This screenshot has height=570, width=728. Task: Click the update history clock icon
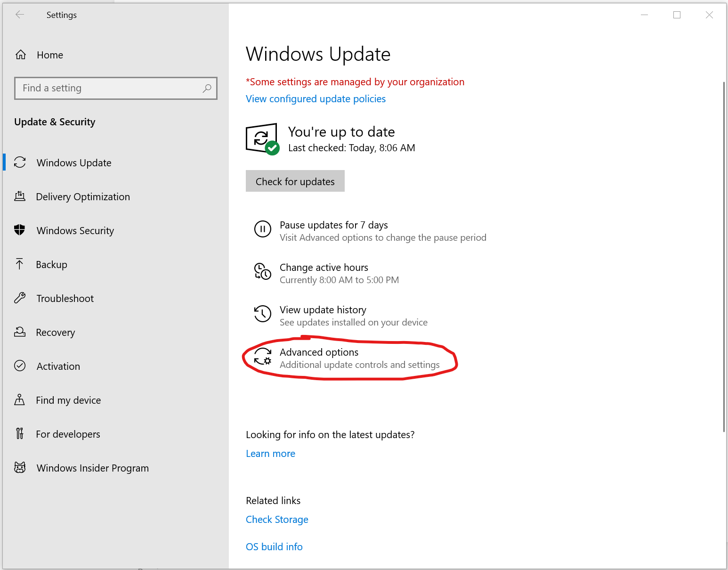click(263, 314)
